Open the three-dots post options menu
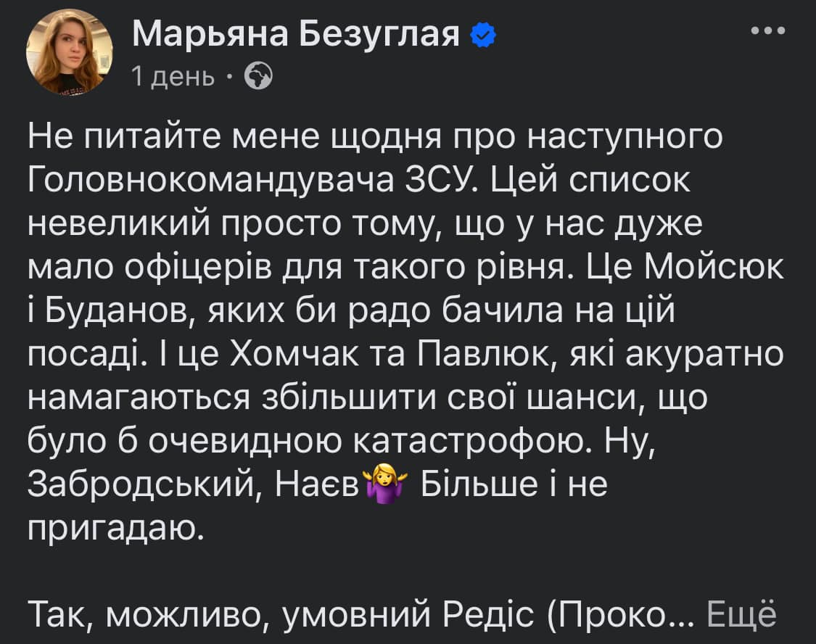 [x=768, y=31]
